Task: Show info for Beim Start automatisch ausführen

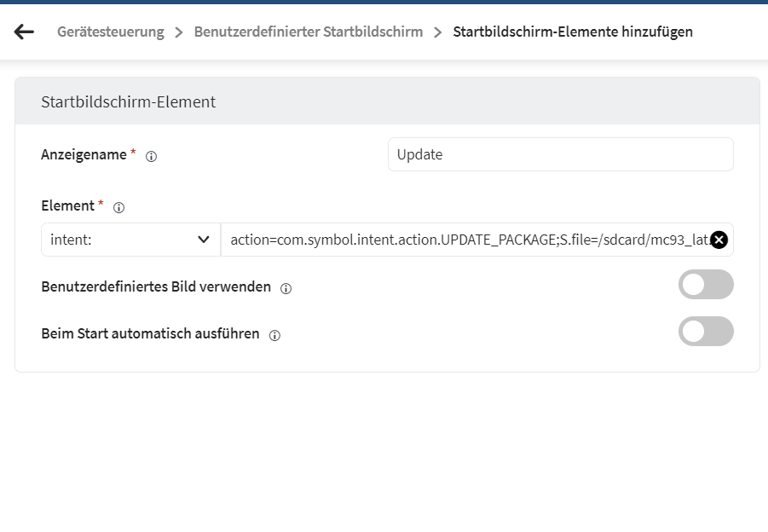Action: click(274, 335)
